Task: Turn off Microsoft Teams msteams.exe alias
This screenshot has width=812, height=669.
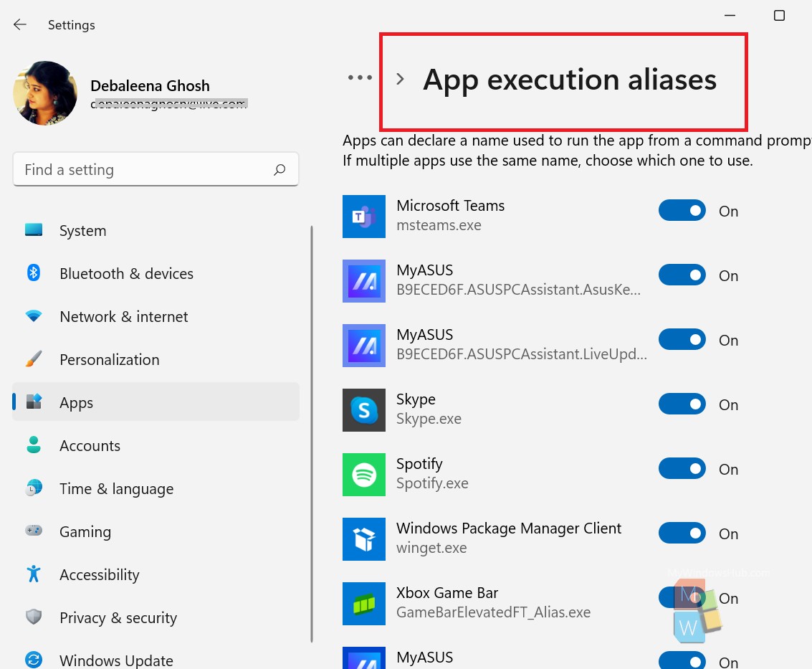Action: coord(682,210)
